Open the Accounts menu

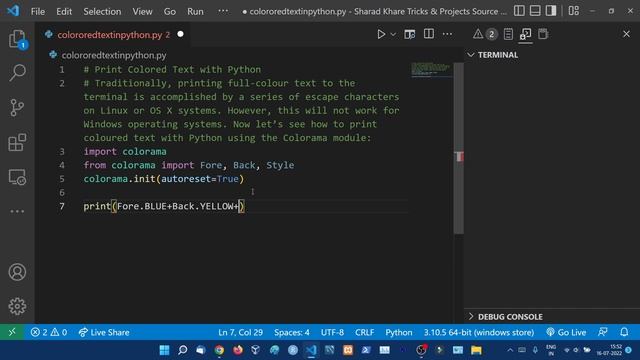click(17, 272)
